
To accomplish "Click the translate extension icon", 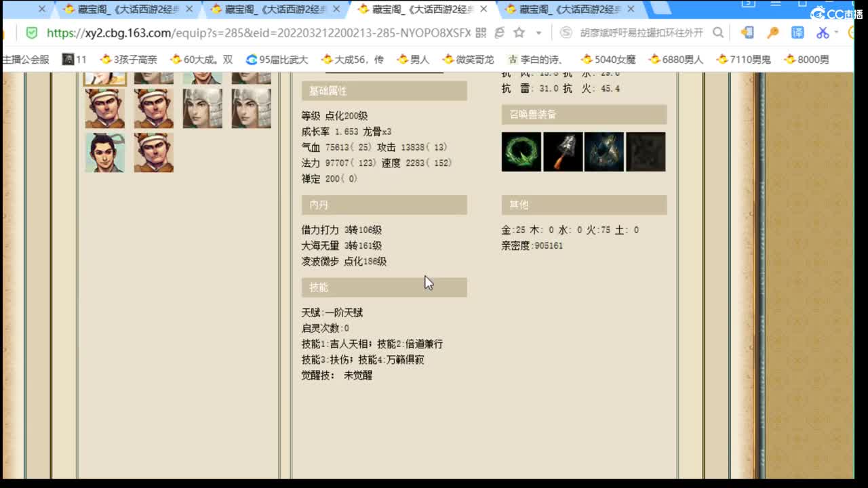I will pyautogui.click(x=797, y=33).
